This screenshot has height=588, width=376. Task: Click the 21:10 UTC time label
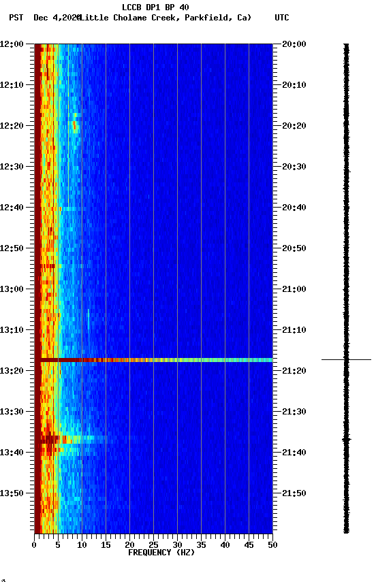tap(294, 330)
